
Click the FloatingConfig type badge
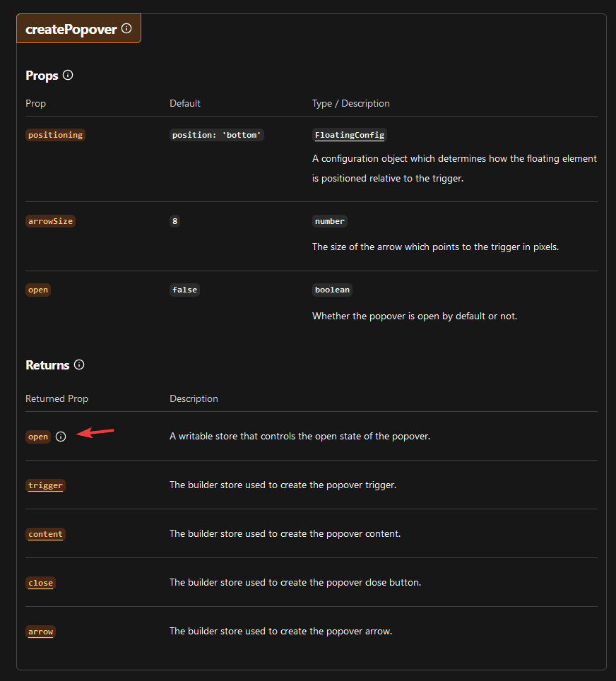(349, 135)
